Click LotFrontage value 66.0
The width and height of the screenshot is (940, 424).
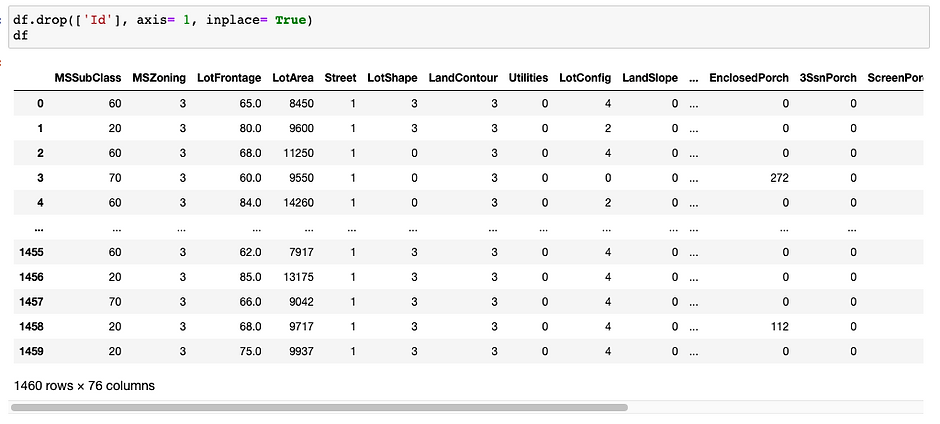coord(251,302)
